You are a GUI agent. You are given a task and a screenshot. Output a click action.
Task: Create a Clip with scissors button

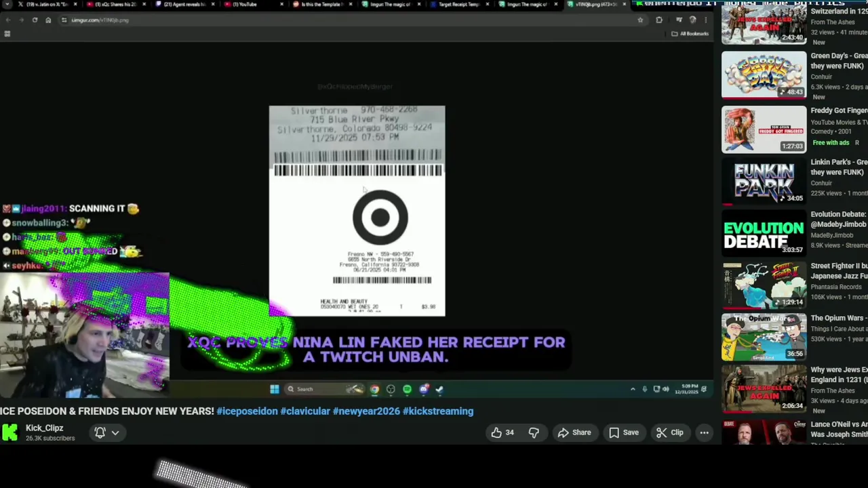tap(670, 432)
